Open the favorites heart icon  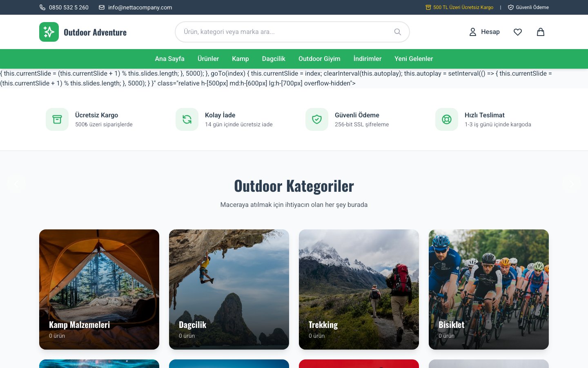518,32
